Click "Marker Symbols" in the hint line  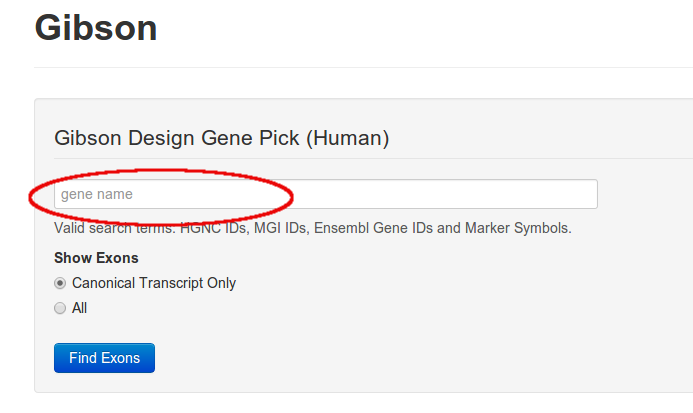(515, 228)
